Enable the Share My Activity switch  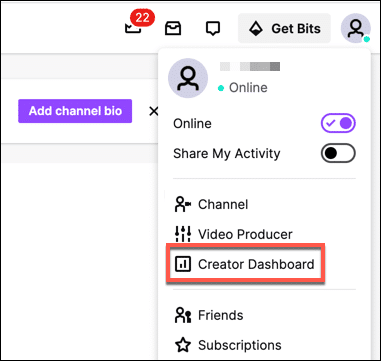338,153
